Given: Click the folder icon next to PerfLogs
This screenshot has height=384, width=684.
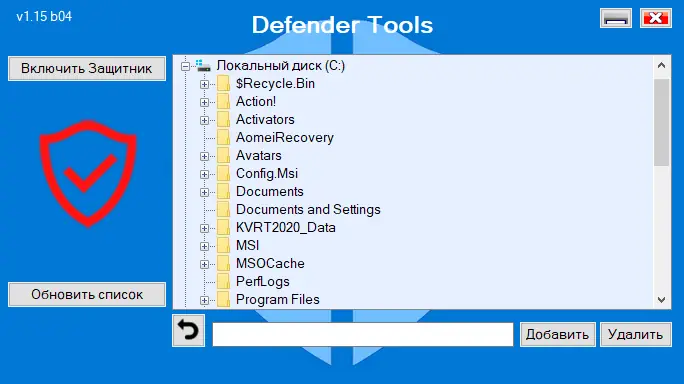Looking at the screenshot, I should click(x=223, y=281).
